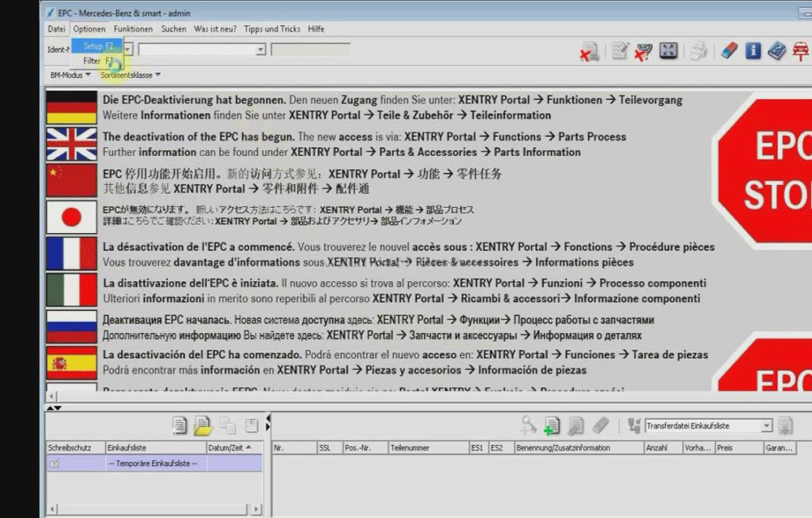Open the Funktionen menu
The width and height of the screenshot is (812, 518).
[133, 29]
